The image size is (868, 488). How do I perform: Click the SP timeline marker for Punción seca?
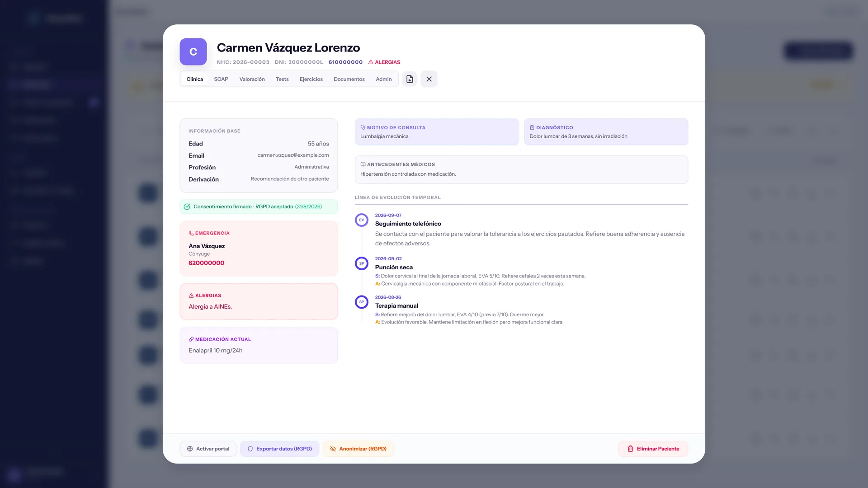point(362,263)
